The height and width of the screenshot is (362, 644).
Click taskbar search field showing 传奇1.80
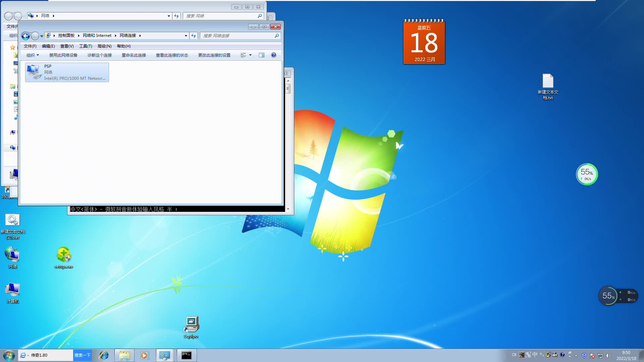[x=46, y=355]
